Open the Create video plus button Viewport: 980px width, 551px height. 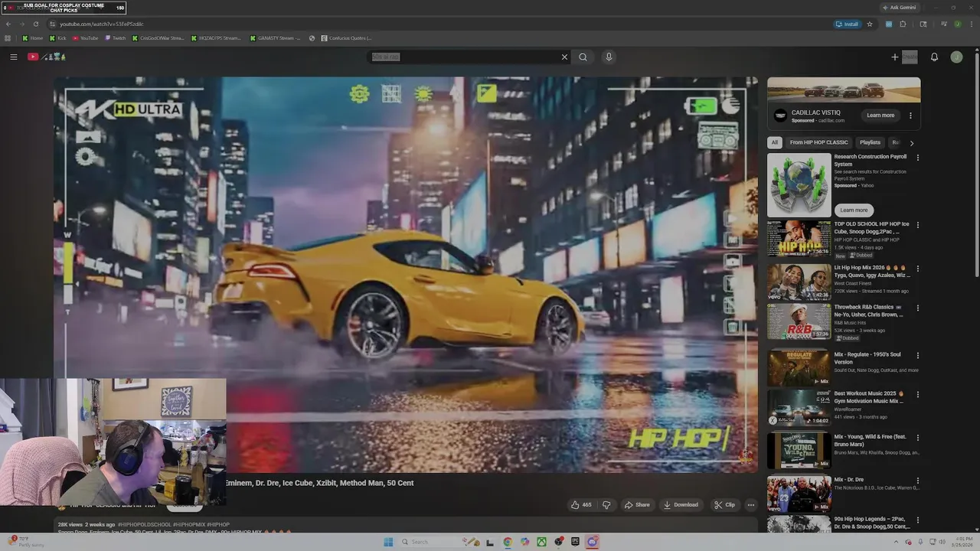(903, 57)
